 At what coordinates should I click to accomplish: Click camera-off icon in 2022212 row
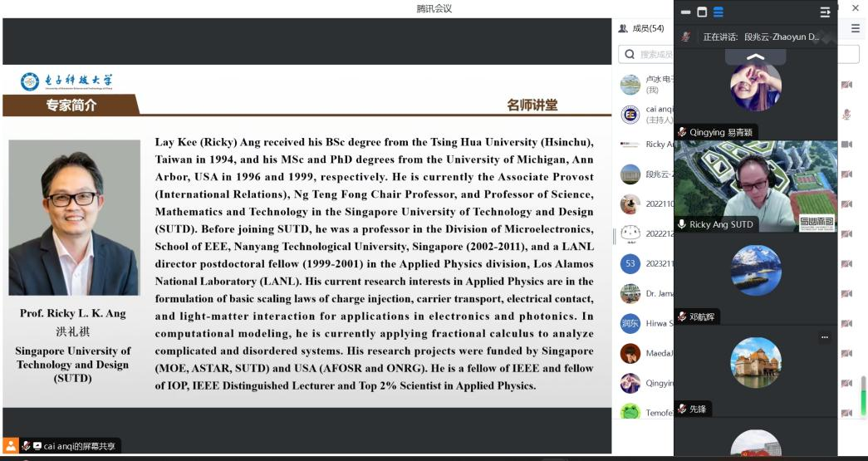click(x=846, y=234)
